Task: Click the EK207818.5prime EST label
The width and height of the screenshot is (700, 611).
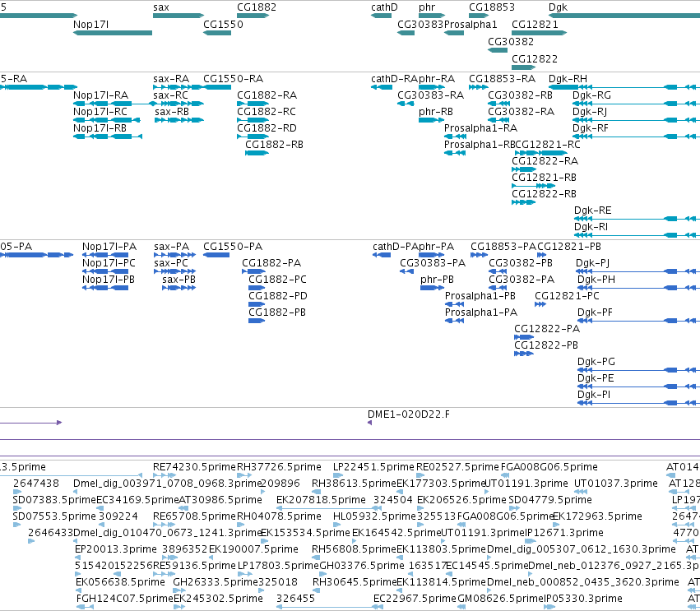Action: pyautogui.click(x=321, y=499)
